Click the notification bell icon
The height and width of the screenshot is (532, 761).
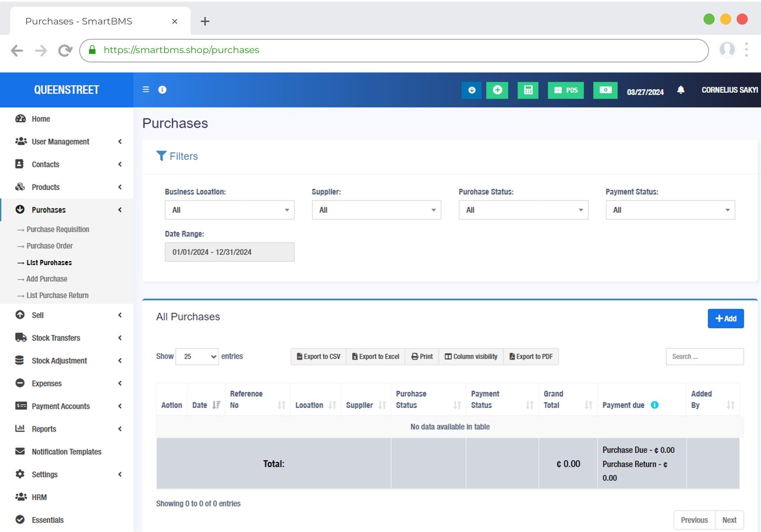click(x=681, y=90)
